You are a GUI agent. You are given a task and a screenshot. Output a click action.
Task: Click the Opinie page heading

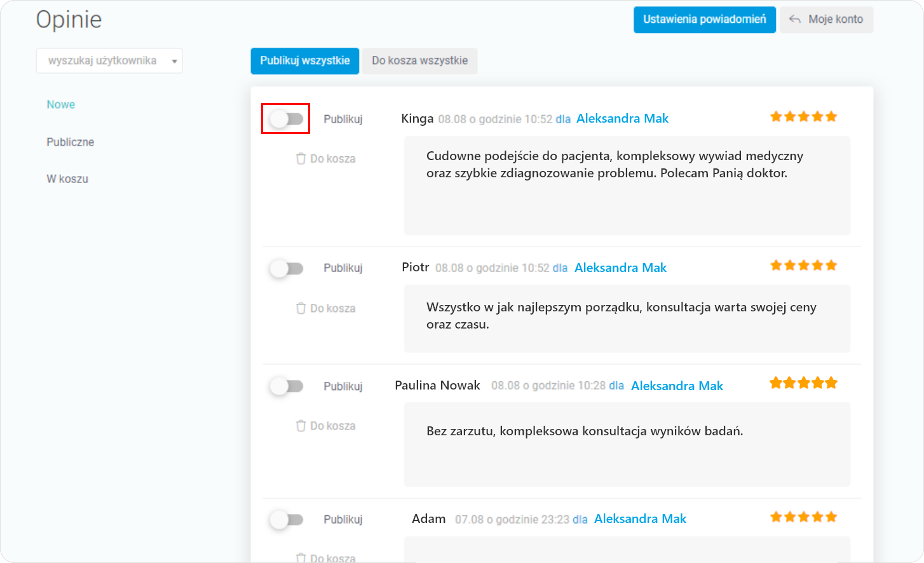point(69,20)
